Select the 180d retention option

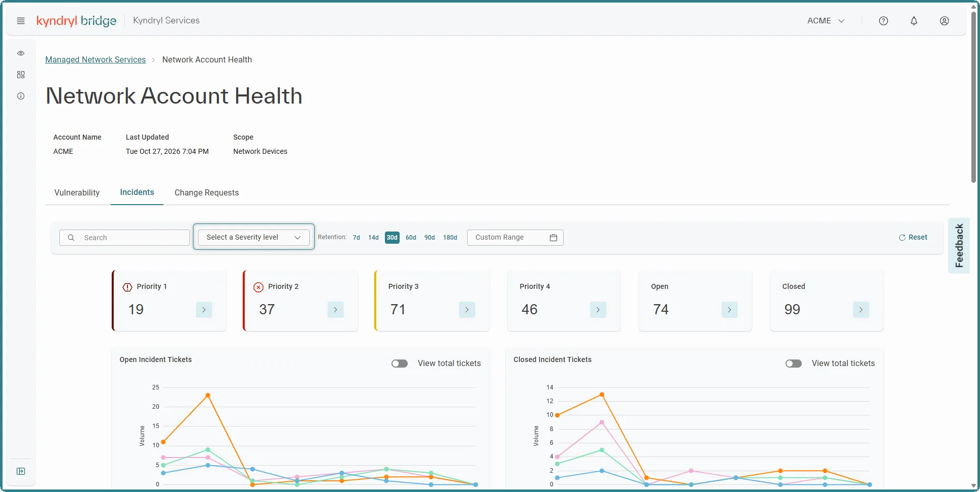[x=450, y=238]
